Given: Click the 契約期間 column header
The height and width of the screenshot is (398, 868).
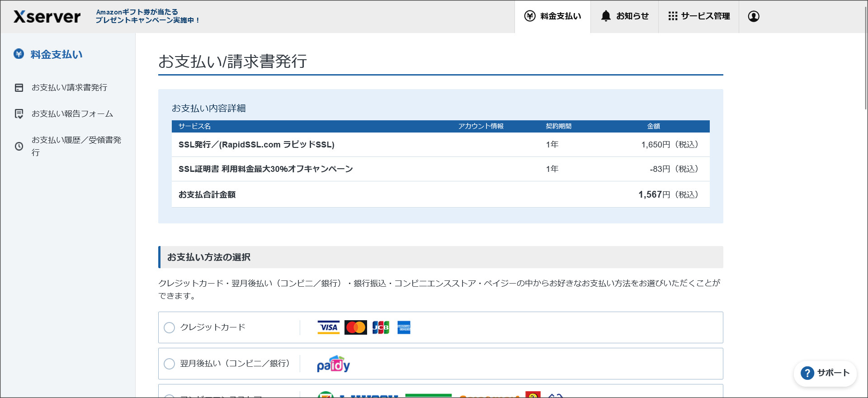Looking at the screenshot, I should tap(558, 126).
